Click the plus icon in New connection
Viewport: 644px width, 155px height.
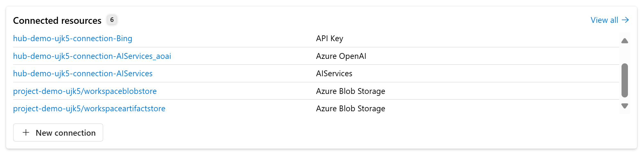tap(26, 132)
